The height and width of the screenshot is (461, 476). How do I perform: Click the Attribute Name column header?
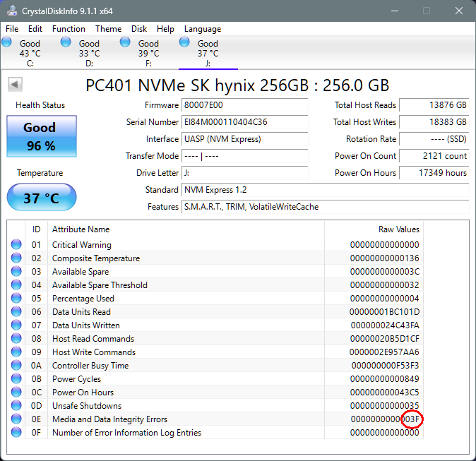81,229
